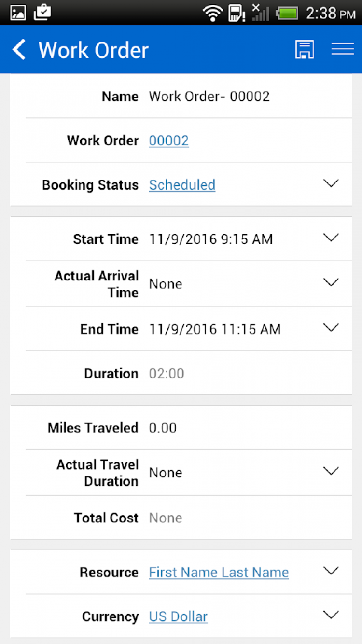Viewport: 362px width, 644px height.
Task: Expand the Currency dropdown arrow
Action: (x=331, y=615)
